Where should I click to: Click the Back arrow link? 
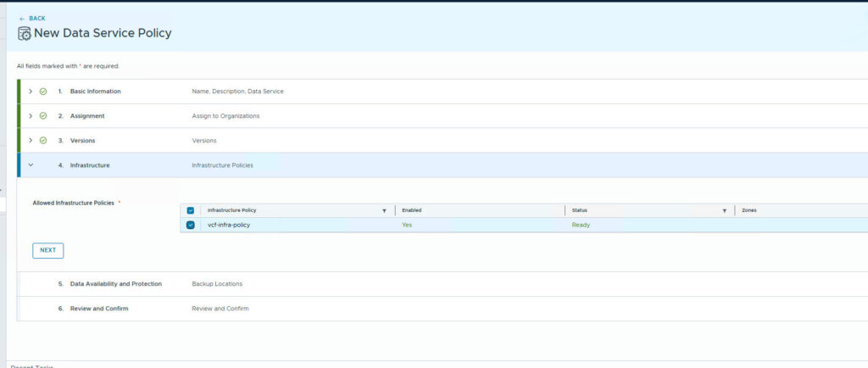pos(32,18)
